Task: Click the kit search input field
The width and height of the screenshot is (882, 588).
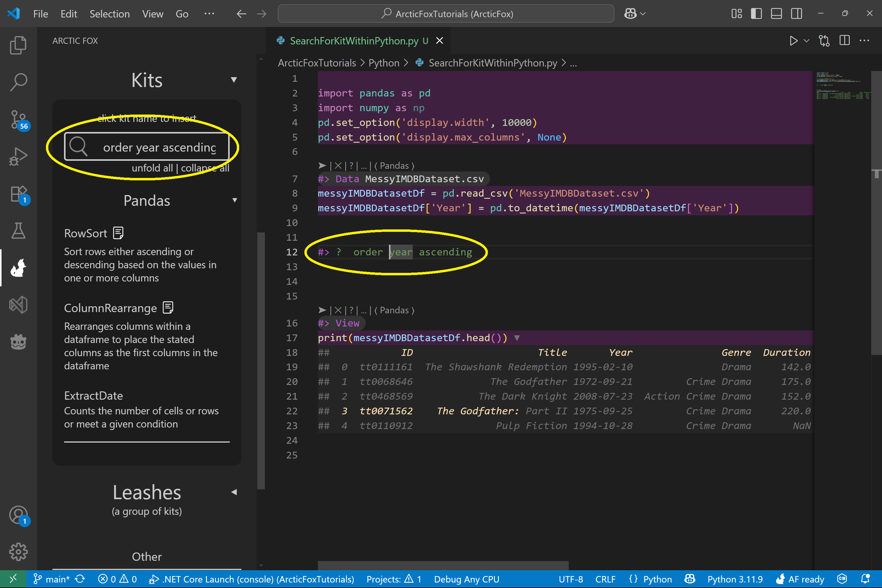Action: (146, 147)
